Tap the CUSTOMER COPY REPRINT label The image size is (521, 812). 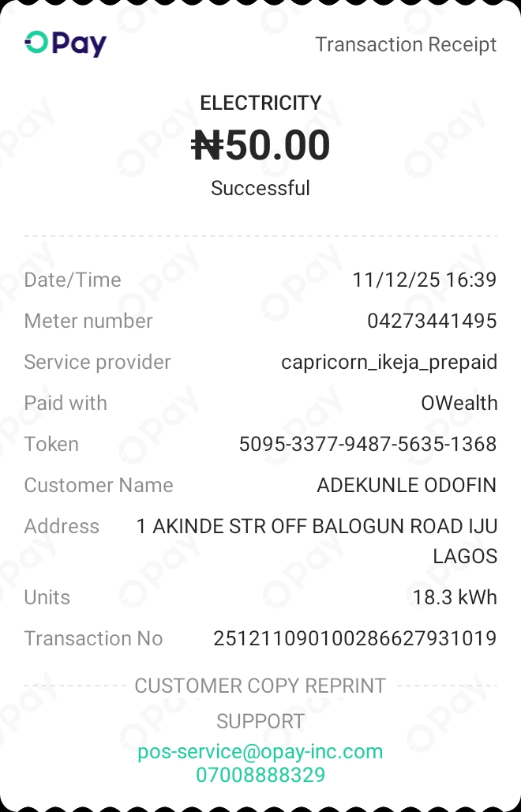[x=260, y=686]
